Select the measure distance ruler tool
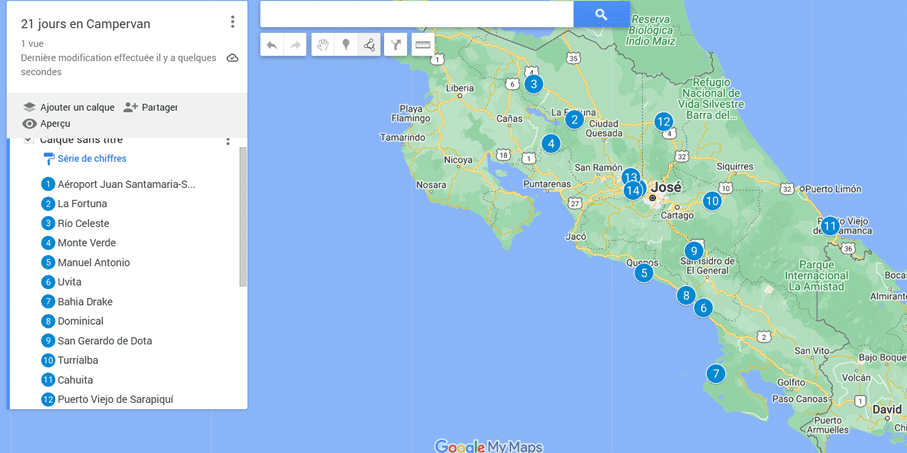 click(423, 45)
